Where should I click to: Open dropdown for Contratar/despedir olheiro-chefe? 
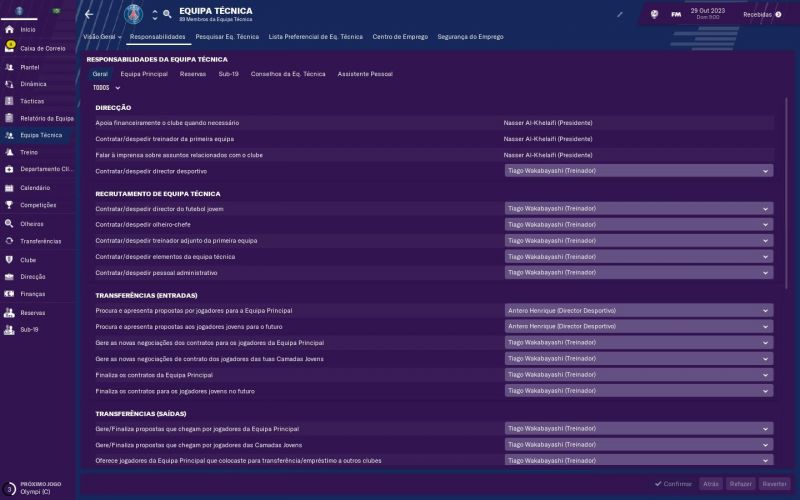pyautogui.click(x=638, y=225)
